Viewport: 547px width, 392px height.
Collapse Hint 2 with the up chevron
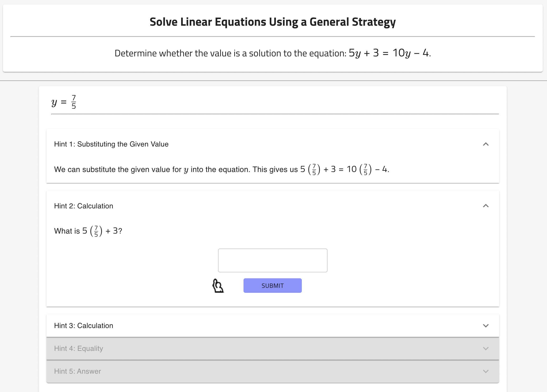[x=486, y=206]
